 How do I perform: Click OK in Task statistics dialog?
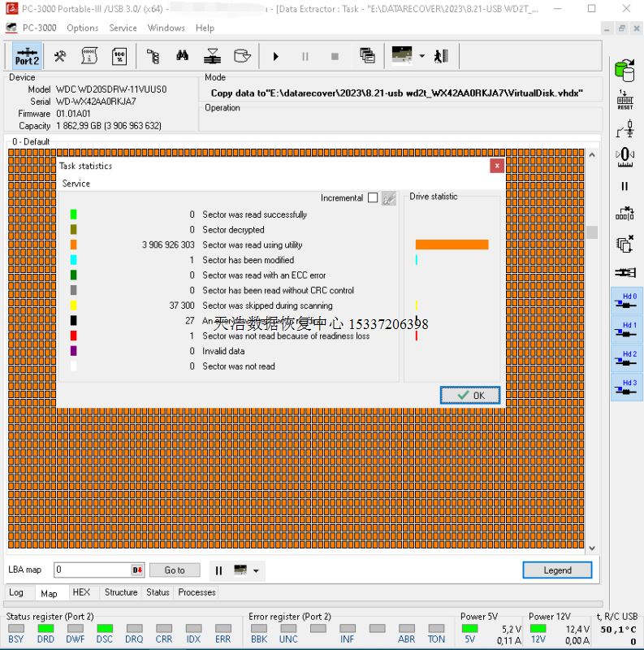click(x=470, y=395)
